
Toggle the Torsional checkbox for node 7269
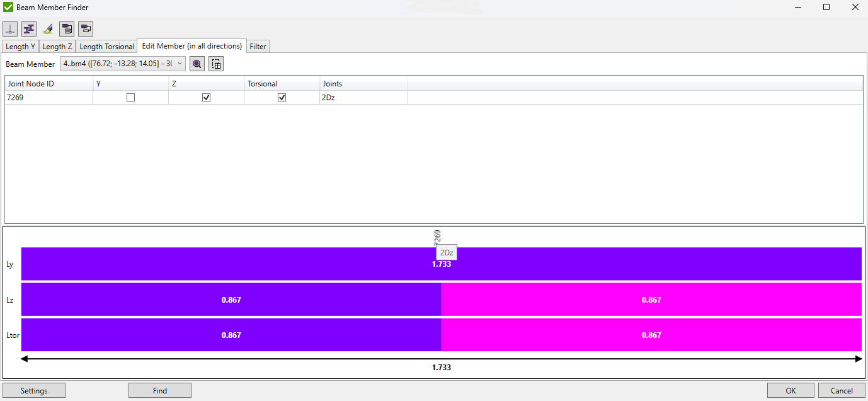click(x=282, y=98)
